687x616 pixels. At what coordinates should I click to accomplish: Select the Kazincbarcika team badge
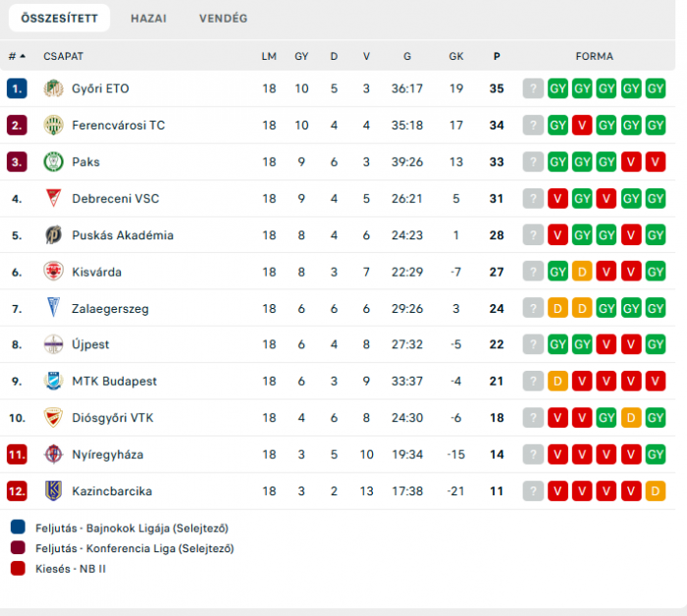click(x=53, y=490)
